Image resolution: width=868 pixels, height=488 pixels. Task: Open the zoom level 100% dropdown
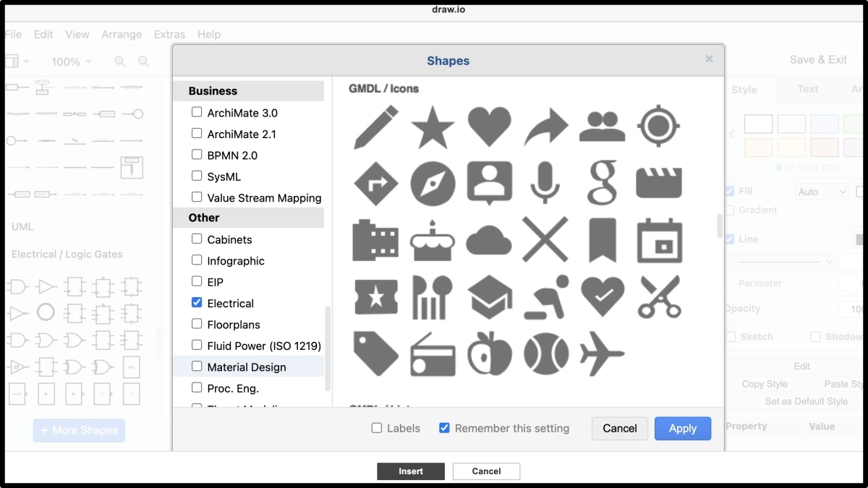pyautogui.click(x=72, y=61)
